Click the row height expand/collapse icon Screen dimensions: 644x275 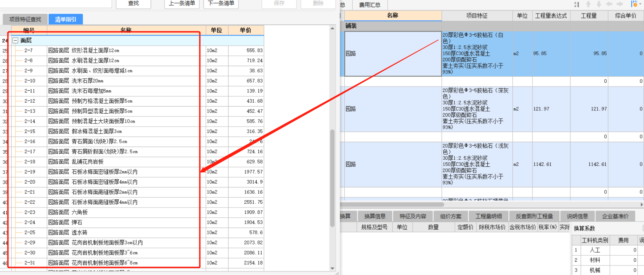pos(576,4)
